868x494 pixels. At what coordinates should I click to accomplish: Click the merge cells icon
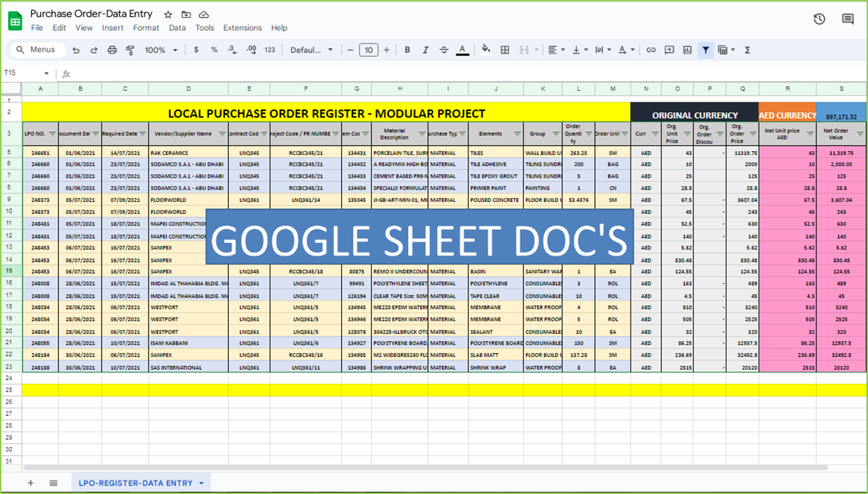pos(524,50)
